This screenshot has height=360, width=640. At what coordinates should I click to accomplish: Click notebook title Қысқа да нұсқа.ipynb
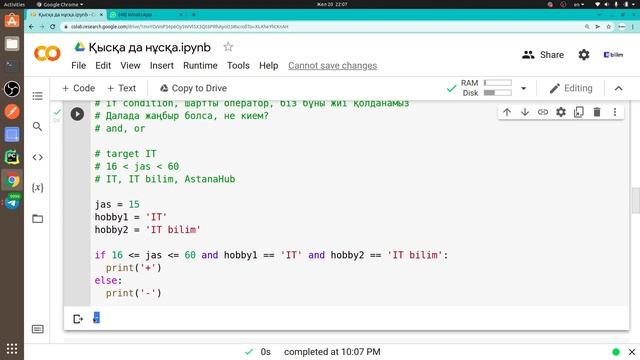coord(149,47)
